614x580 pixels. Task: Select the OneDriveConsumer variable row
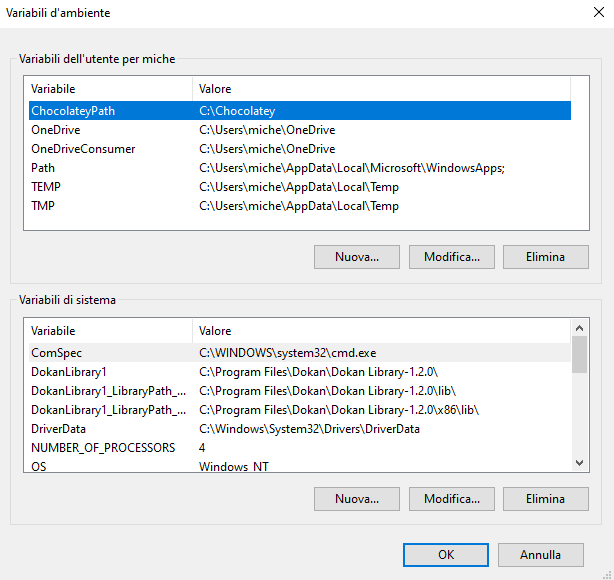coord(300,149)
